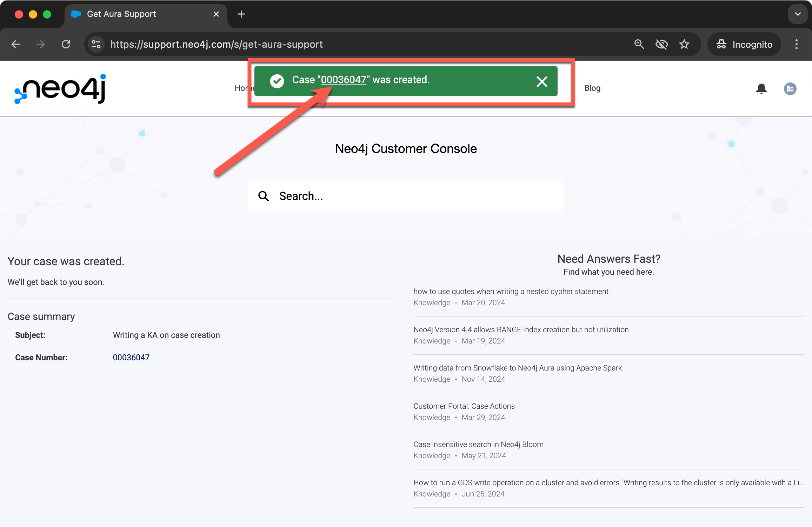Open notifications bell icon
Image resolution: width=812 pixels, height=527 pixels.
click(x=761, y=89)
